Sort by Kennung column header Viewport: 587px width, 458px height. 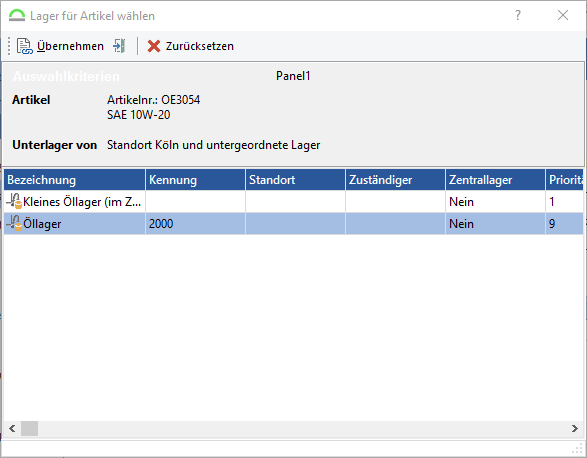click(195, 180)
